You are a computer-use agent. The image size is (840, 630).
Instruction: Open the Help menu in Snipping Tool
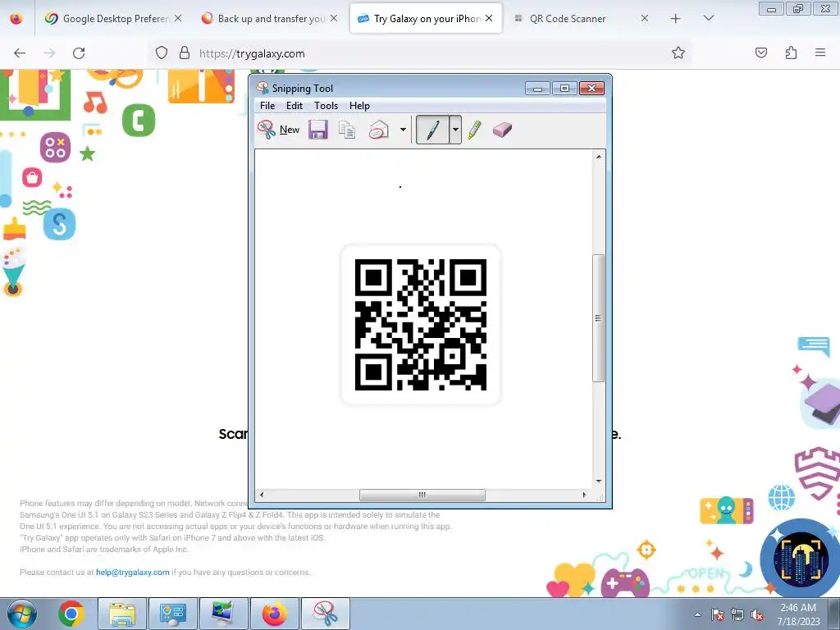point(359,106)
